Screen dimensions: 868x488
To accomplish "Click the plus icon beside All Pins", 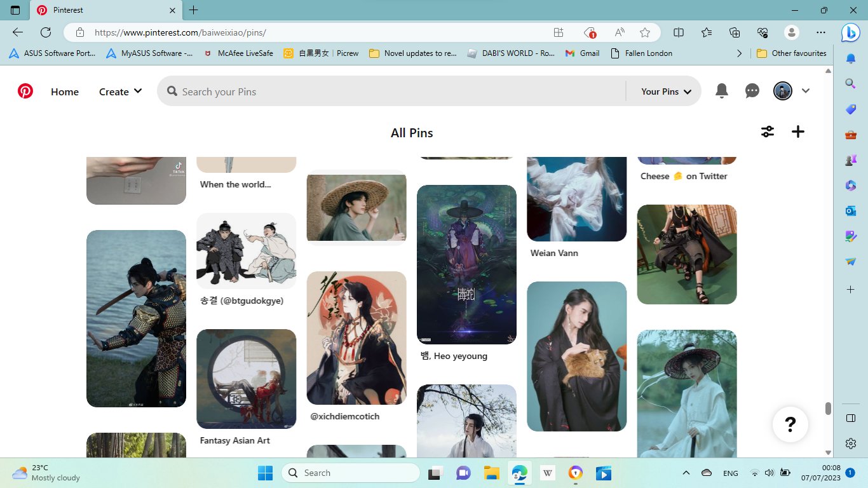I will pos(798,132).
